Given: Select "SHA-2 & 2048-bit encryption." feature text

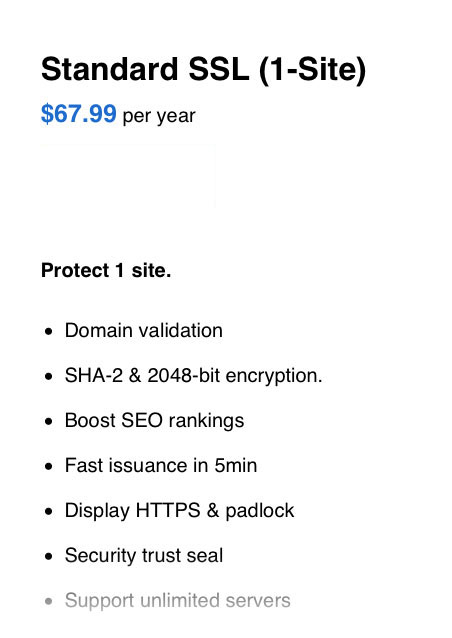Looking at the screenshot, I should tap(193, 376).
